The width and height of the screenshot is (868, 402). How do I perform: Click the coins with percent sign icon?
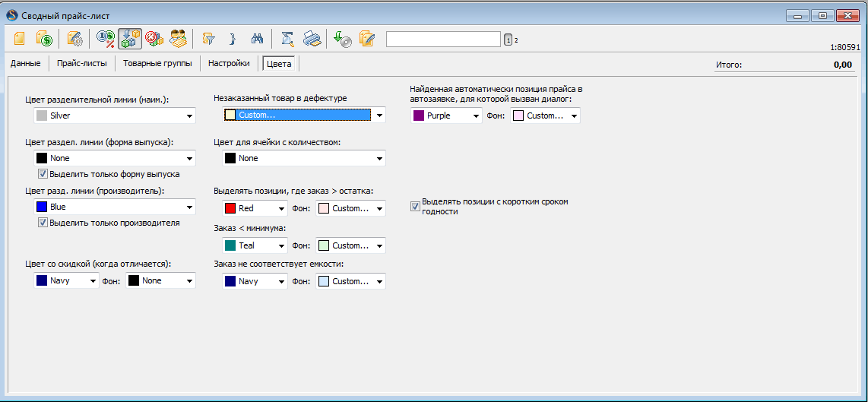105,40
